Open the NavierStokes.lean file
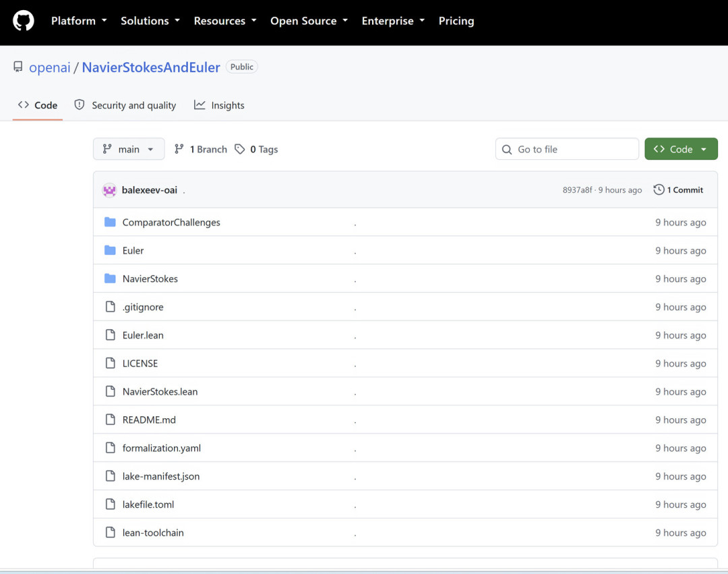The image size is (728, 574). pos(160,391)
